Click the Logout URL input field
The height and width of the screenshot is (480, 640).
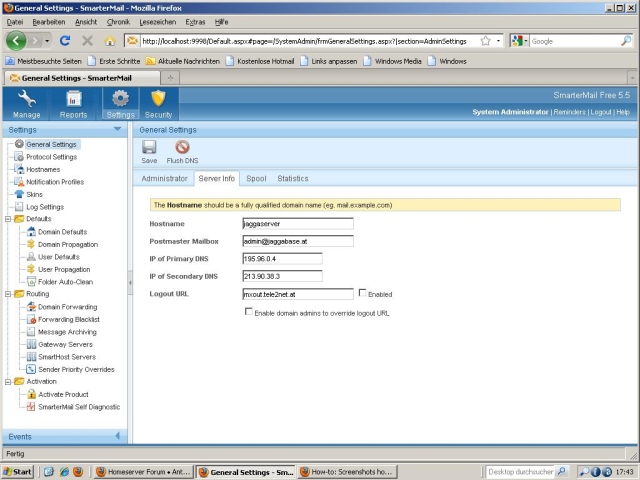[298, 294]
